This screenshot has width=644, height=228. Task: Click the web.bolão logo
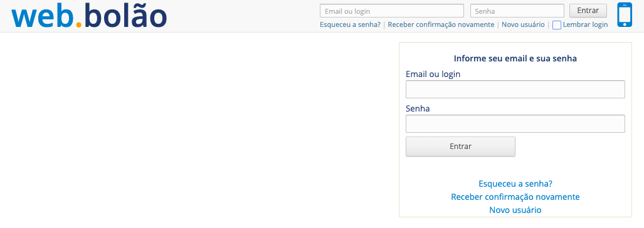click(89, 16)
